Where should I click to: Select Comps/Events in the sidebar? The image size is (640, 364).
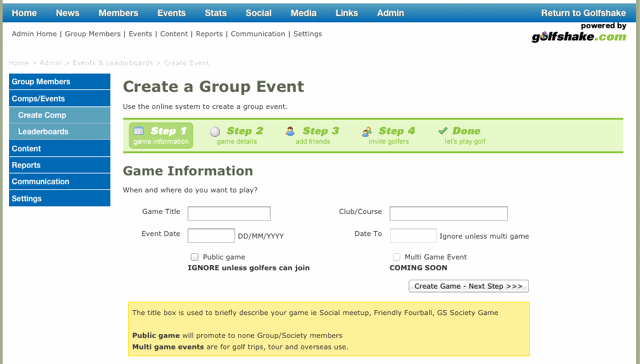pyautogui.click(x=60, y=98)
